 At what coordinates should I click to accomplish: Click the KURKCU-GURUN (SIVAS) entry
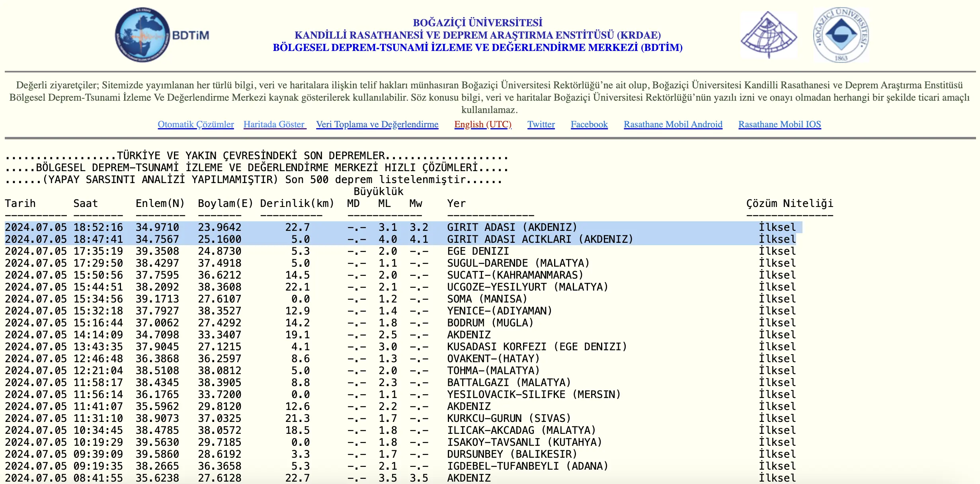point(509,418)
